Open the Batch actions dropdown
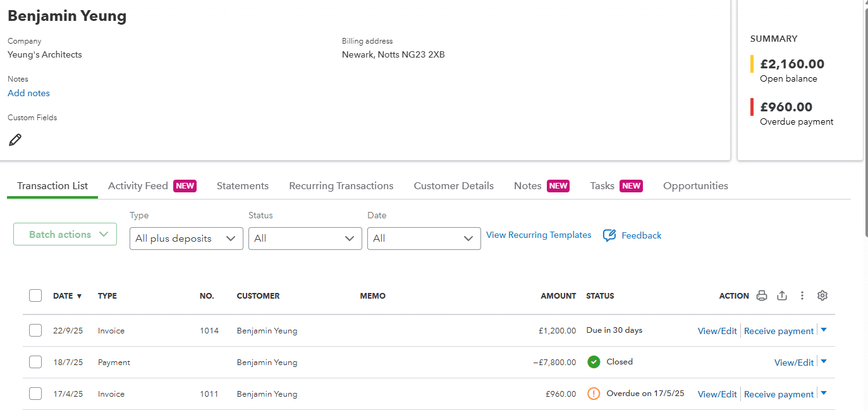The image size is (868, 410). [x=65, y=234]
